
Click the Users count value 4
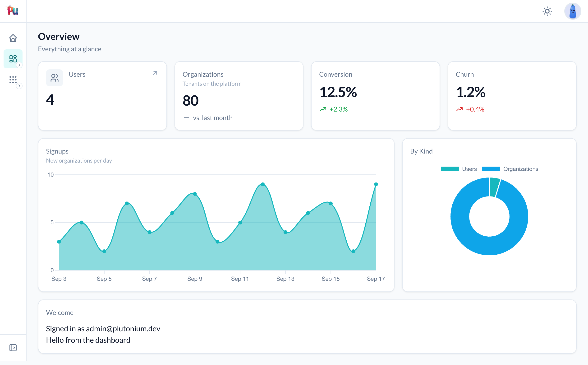pyautogui.click(x=50, y=100)
